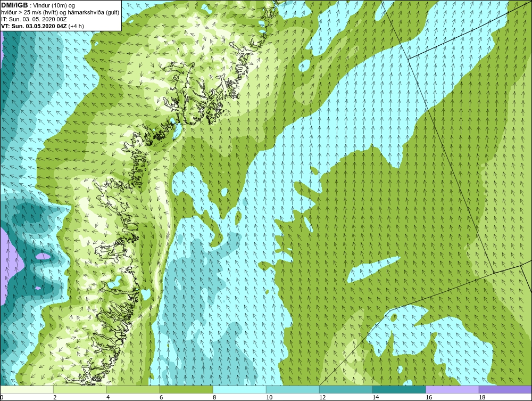Click the 'VT: Sun. 03.05.2020 04Z' line
532x401 pixels.
pyautogui.click(x=34, y=26)
